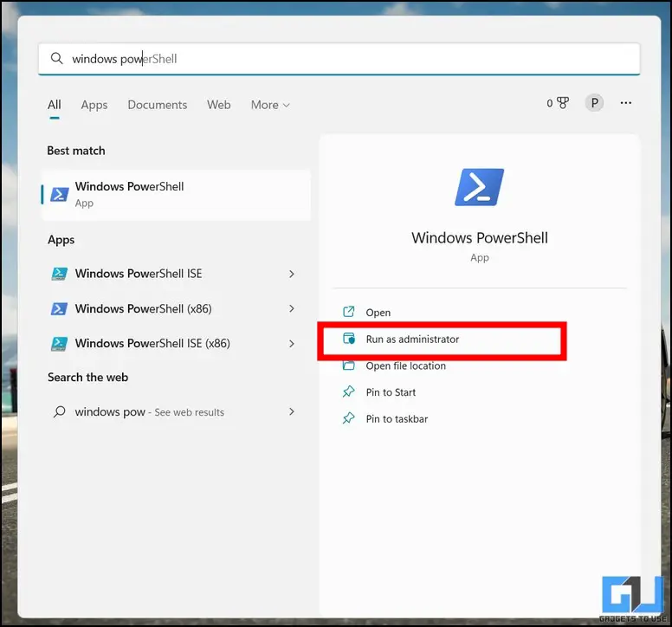Viewport: 672px width, 627px height.
Task: Select Windows PowerShell best match result
Action: tap(176, 195)
